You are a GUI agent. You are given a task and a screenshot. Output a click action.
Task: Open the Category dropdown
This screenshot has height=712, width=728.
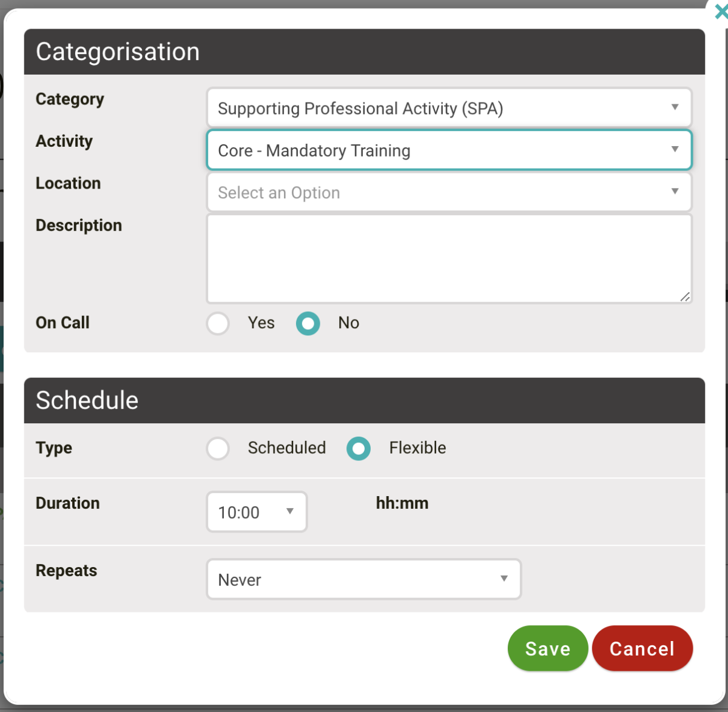449,107
